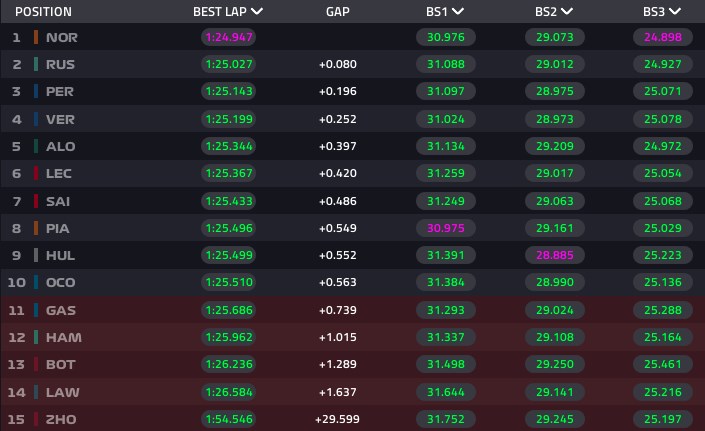The image size is (705, 431).
Task: Open the BS1 column dropdown chevron
Action: [x=458, y=11]
